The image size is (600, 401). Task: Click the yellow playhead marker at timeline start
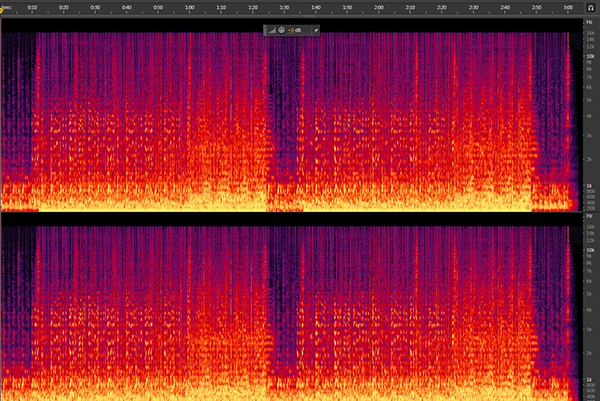[4, 8]
